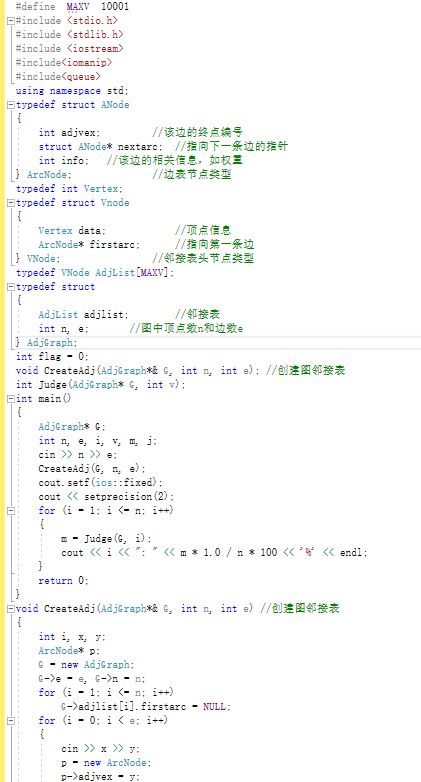Click 'using namespace std;'

click(72, 91)
